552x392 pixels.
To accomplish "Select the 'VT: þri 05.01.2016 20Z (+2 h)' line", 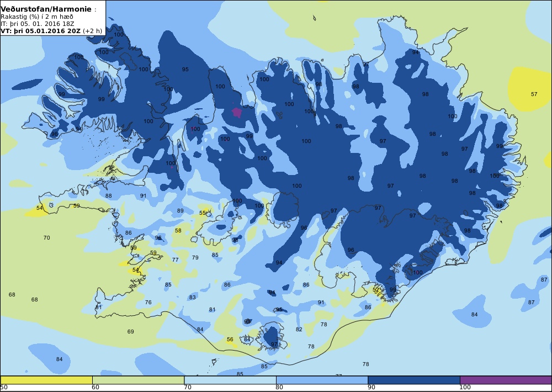I will pos(51,31).
